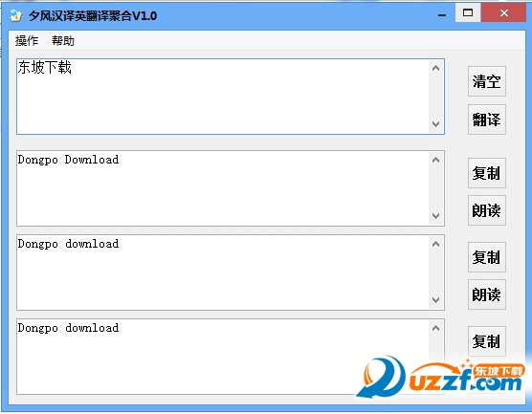532x414 pixels.
Task: Click the 清空 button
Action: (486, 81)
